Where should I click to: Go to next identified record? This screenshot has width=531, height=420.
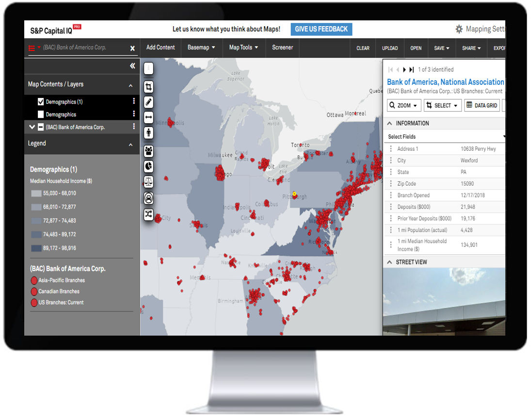(x=404, y=69)
